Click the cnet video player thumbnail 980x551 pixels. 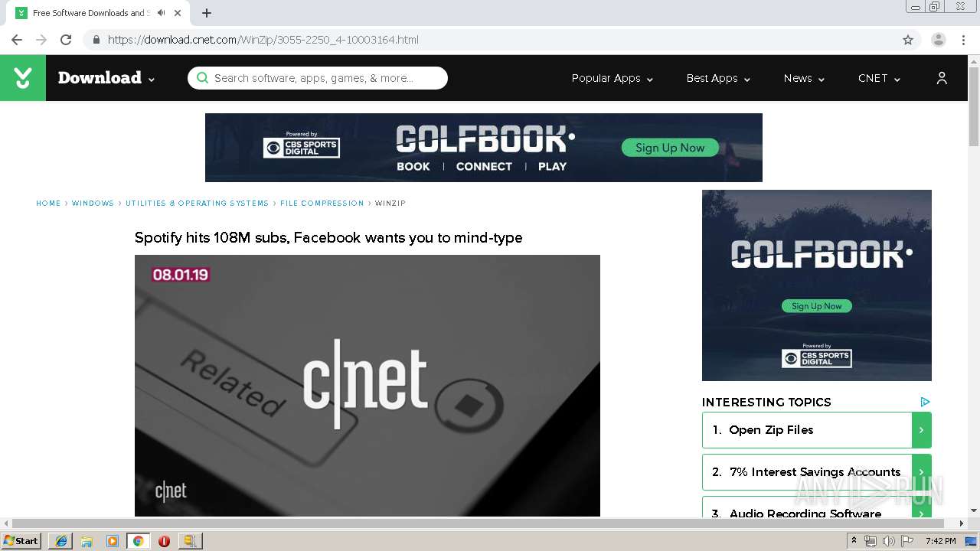click(x=367, y=386)
